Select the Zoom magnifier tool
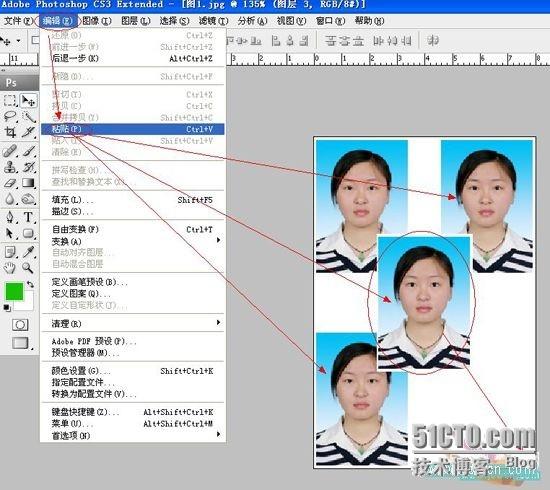 [28, 268]
